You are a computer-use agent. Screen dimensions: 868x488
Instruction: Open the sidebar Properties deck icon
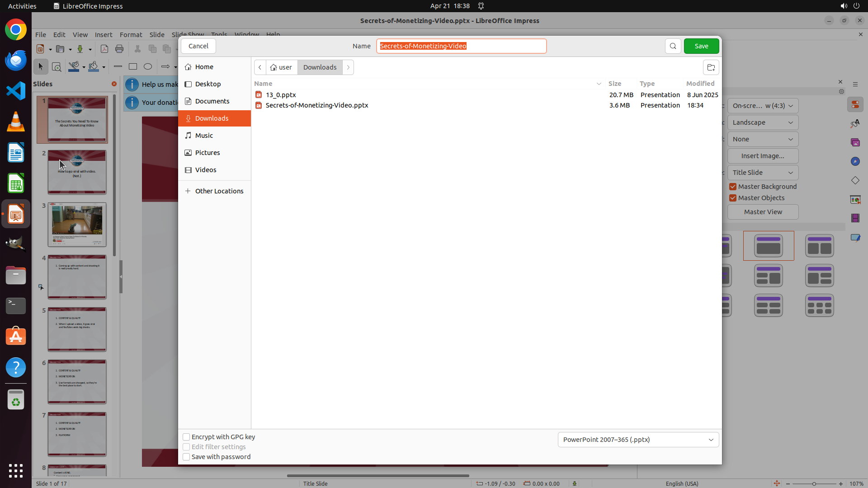(855, 105)
